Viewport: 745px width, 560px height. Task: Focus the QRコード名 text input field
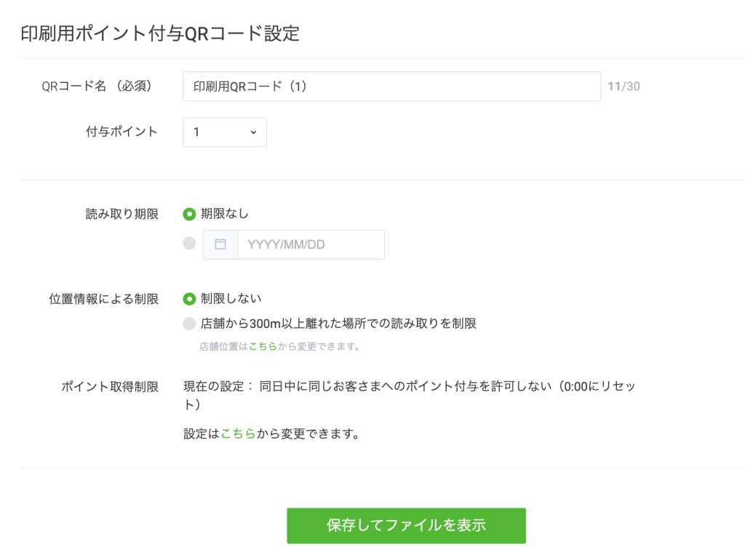point(391,87)
